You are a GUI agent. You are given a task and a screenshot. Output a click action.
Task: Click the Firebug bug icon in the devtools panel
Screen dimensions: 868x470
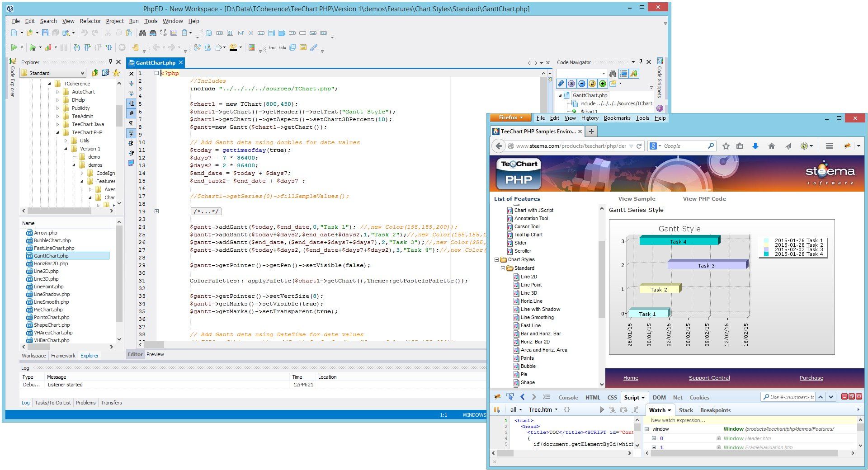497,397
